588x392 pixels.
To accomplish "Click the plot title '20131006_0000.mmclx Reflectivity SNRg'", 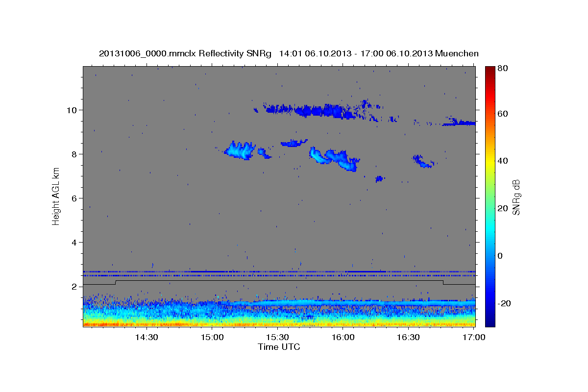I will click(x=185, y=53).
